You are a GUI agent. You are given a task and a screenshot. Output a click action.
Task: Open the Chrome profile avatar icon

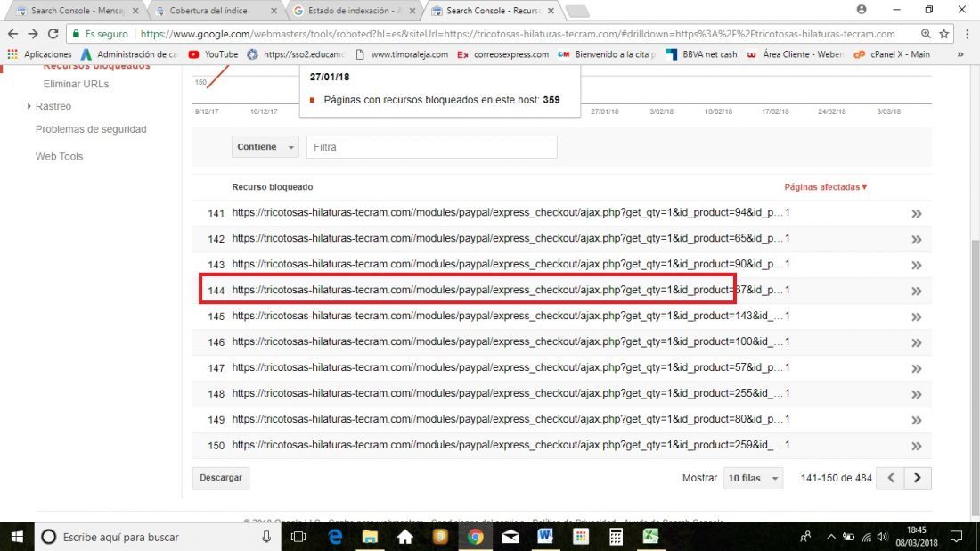point(862,10)
